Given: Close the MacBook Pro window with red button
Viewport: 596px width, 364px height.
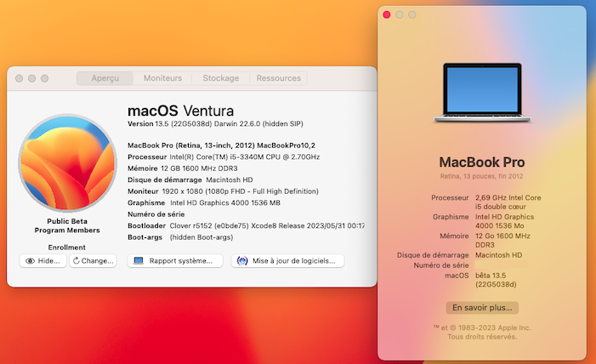Looking at the screenshot, I should point(387,14).
